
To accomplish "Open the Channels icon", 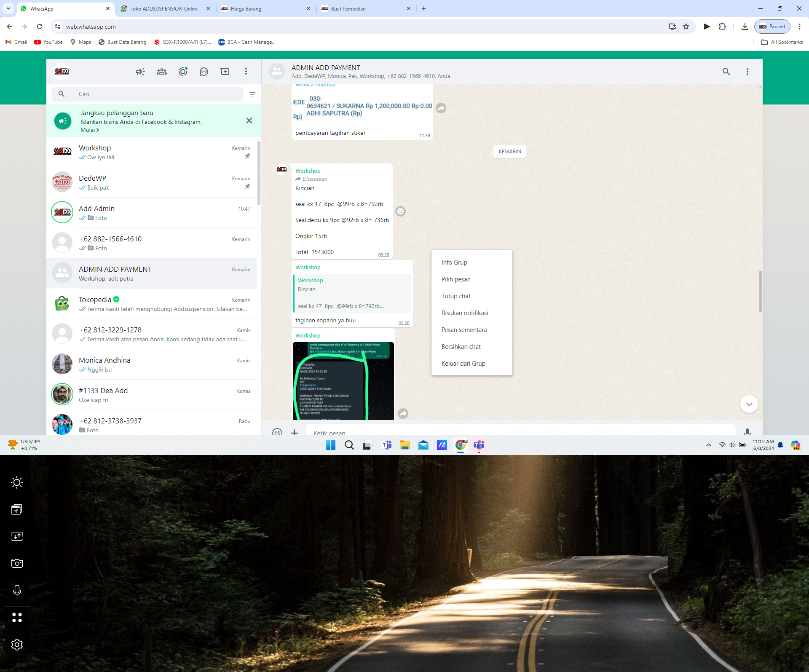I will pyautogui.click(x=204, y=72).
